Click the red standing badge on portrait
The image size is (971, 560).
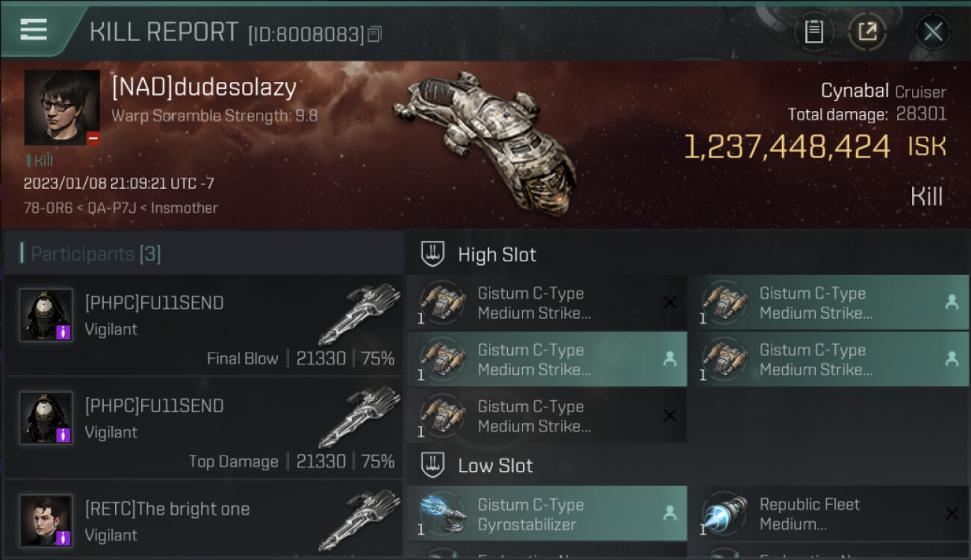(x=93, y=138)
